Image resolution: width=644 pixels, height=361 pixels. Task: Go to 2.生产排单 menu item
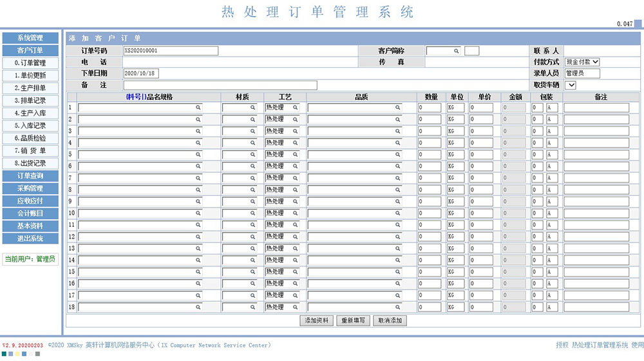[30, 88]
